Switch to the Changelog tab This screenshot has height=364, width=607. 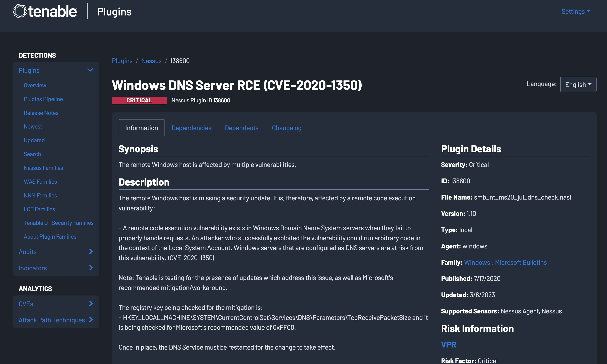[286, 128]
